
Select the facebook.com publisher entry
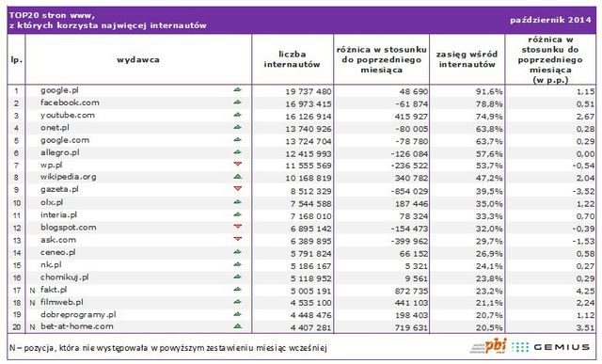[x=70, y=103]
